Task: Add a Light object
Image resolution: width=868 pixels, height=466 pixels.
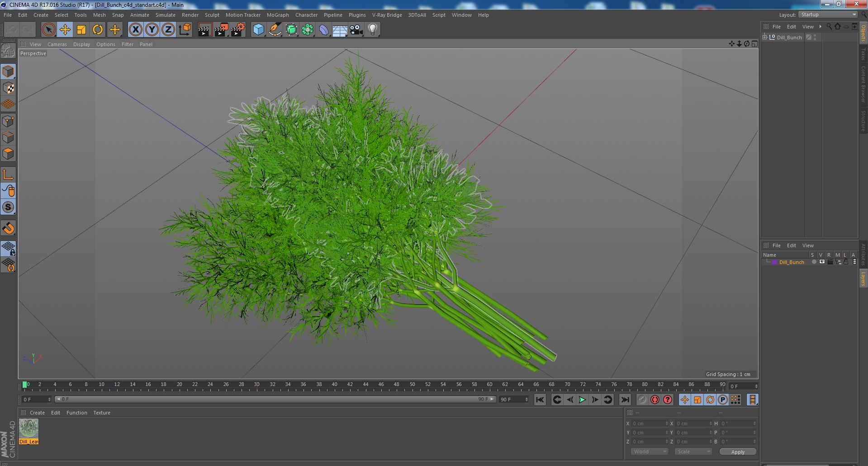Action: [x=372, y=30]
